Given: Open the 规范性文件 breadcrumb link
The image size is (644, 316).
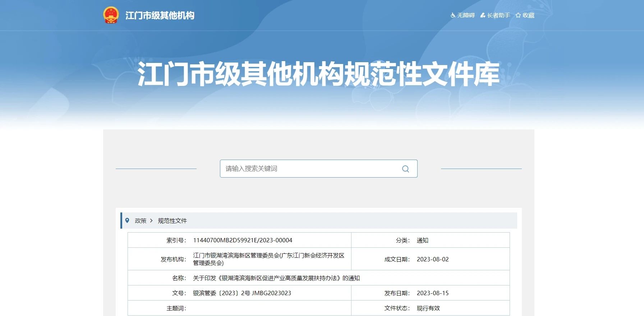Looking at the screenshot, I should pyautogui.click(x=172, y=221).
